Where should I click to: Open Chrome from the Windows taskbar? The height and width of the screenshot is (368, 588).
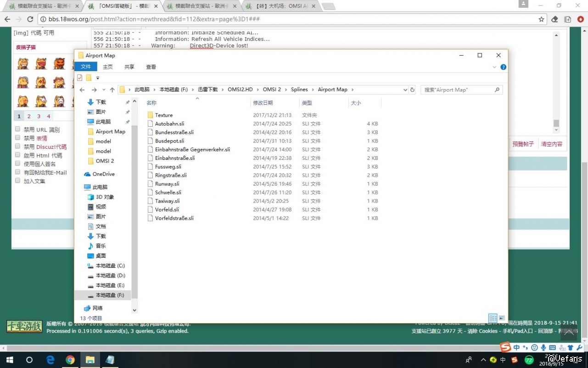[x=70, y=360]
